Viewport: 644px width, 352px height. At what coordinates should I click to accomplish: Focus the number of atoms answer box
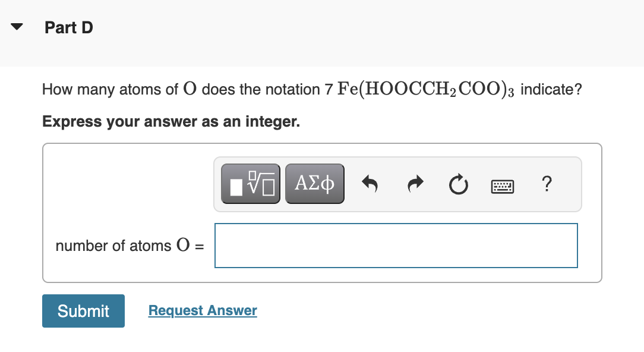click(x=396, y=245)
